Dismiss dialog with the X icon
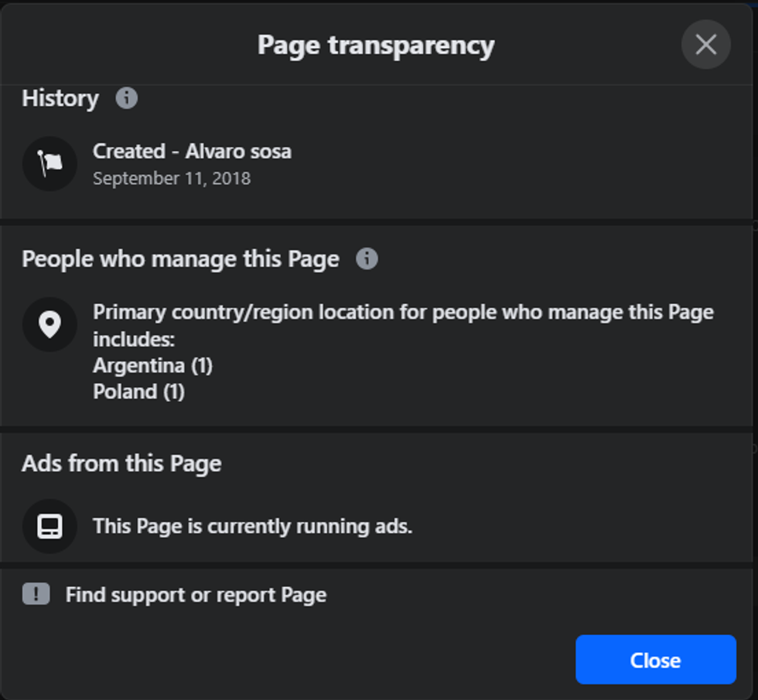This screenshot has height=700, width=758. [705, 45]
